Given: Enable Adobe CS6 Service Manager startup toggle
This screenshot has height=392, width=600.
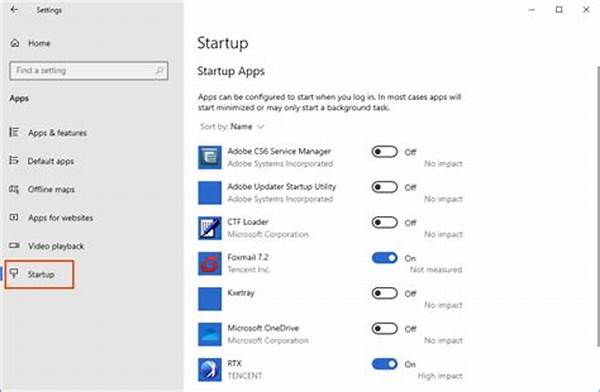Looking at the screenshot, I should 385,152.
